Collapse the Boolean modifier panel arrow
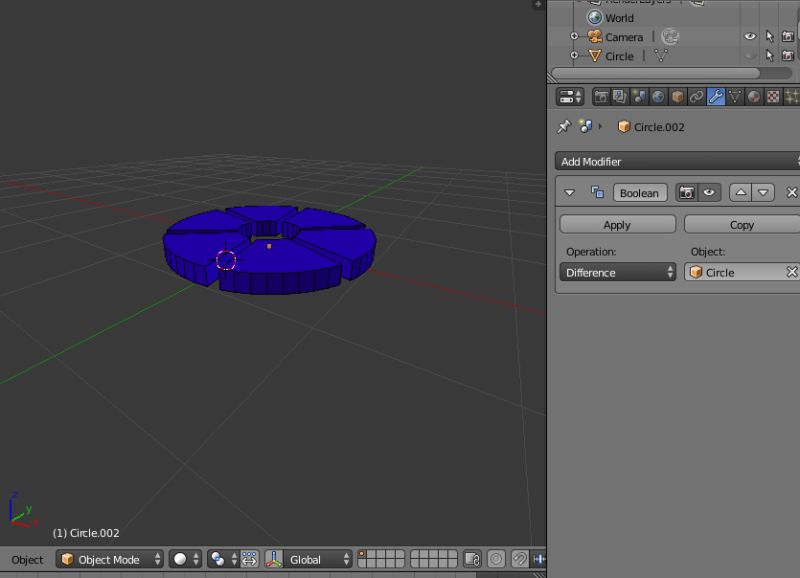Viewport: 800px width, 578px height. point(568,192)
